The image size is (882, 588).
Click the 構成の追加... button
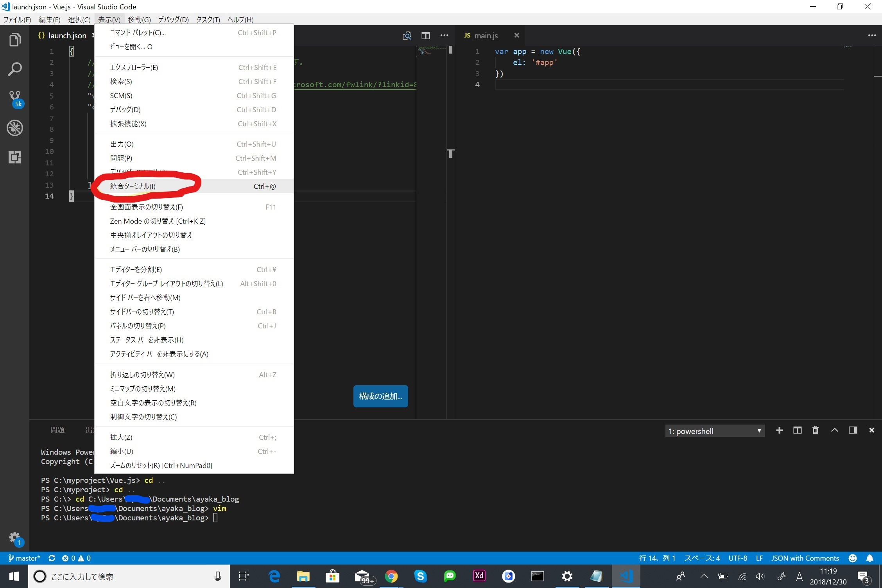click(380, 396)
